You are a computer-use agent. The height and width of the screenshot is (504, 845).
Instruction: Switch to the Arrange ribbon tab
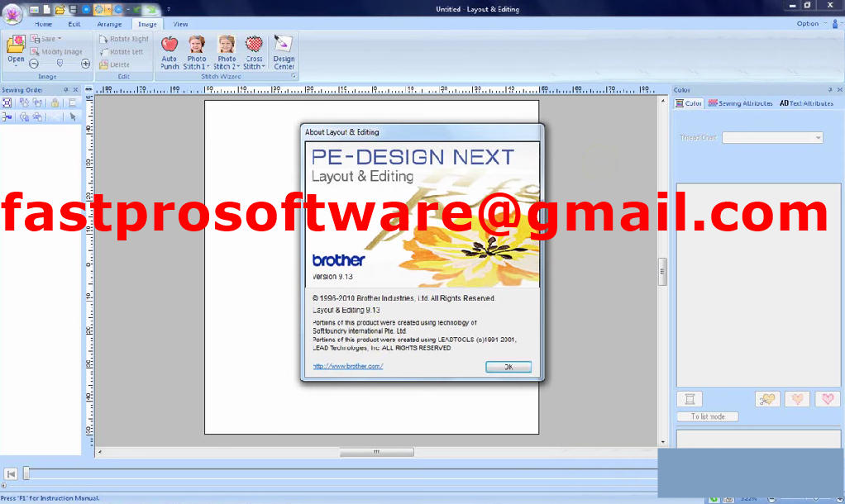click(109, 24)
